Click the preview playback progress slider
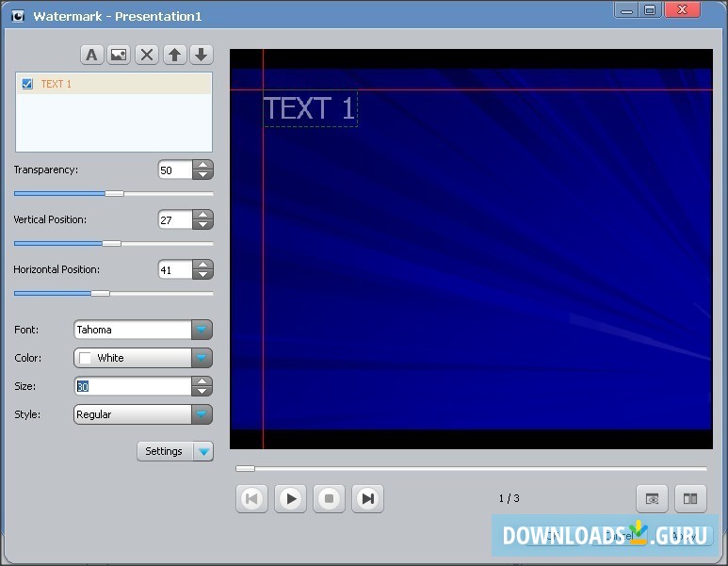 tap(471, 468)
